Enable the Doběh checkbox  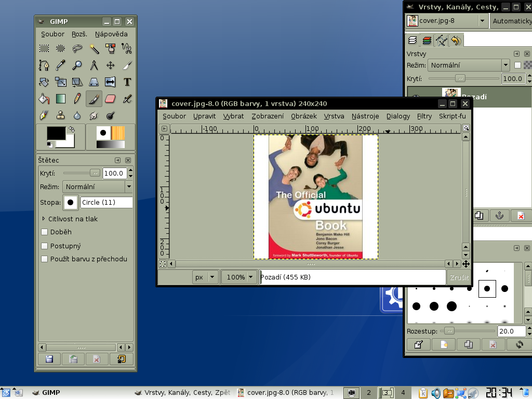45,232
